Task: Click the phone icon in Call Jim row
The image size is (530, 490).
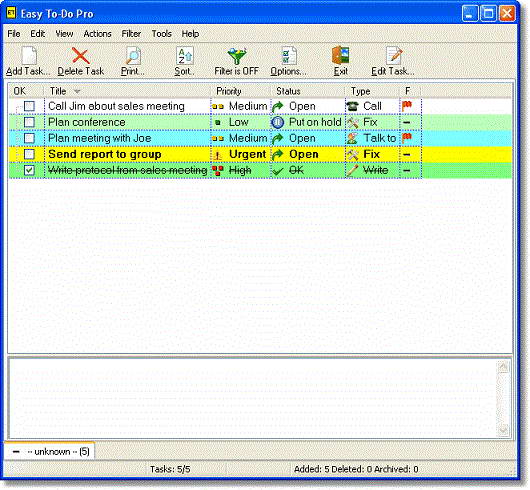Action: 353,106
